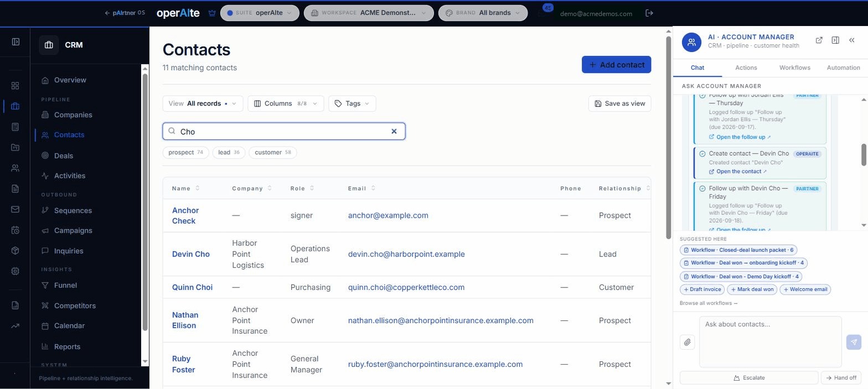Viewport: 868px width, 389px height.
Task: Sort contacts by Name column
Action: click(x=185, y=188)
